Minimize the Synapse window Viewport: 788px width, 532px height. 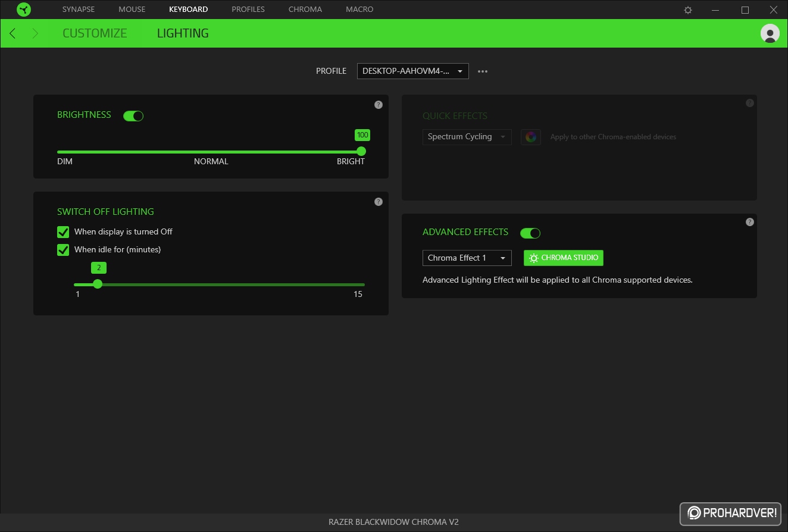tap(717, 10)
